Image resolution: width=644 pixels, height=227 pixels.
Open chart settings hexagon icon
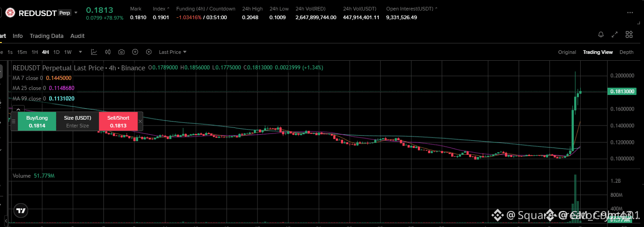click(x=149, y=52)
